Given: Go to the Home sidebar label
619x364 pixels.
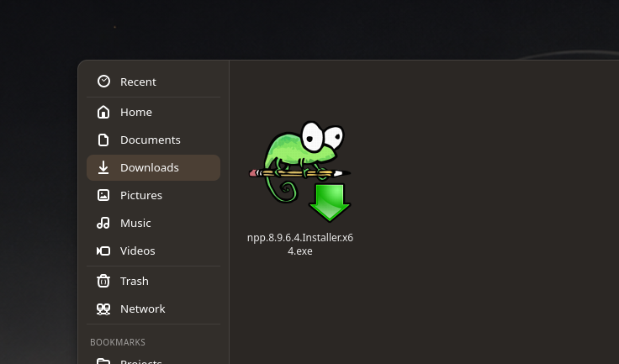Looking at the screenshot, I should pyautogui.click(x=136, y=112).
